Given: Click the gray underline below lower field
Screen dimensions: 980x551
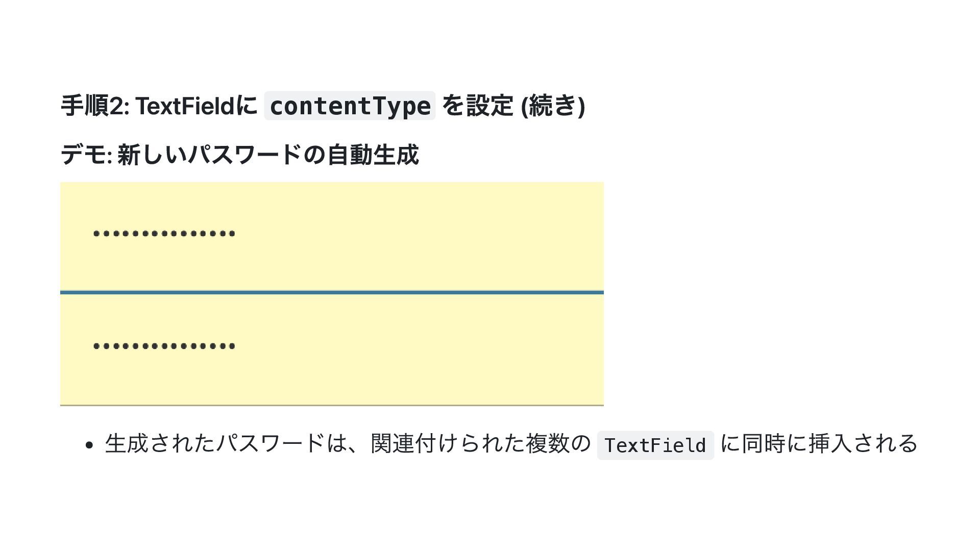Looking at the screenshot, I should pos(332,405).
